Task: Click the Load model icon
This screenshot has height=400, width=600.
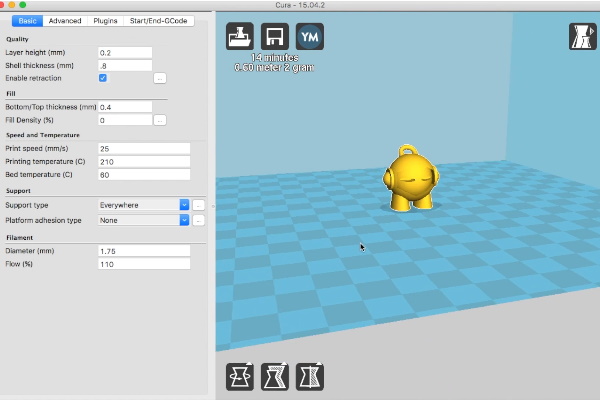Action: (x=240, y=37)
